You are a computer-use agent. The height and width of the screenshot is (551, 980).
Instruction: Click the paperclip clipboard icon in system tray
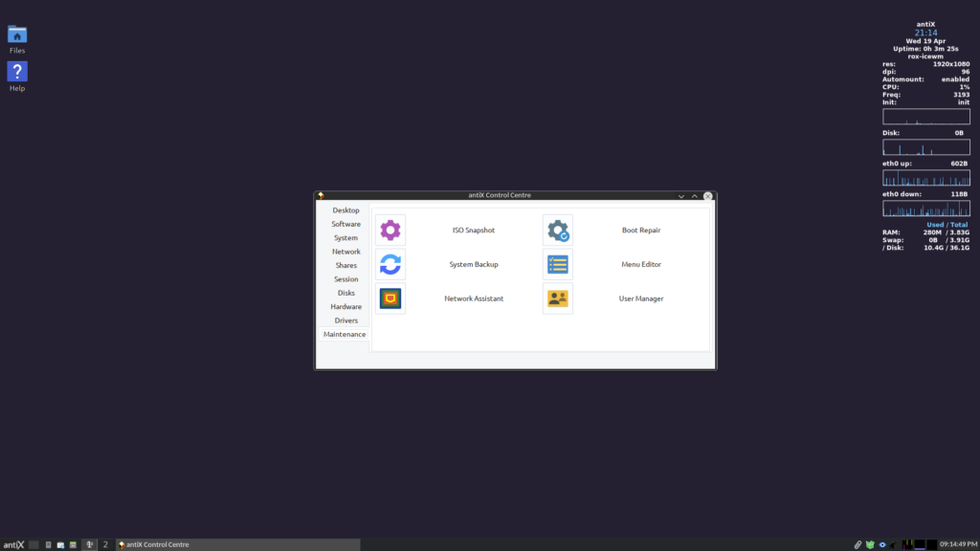point(857,543)
